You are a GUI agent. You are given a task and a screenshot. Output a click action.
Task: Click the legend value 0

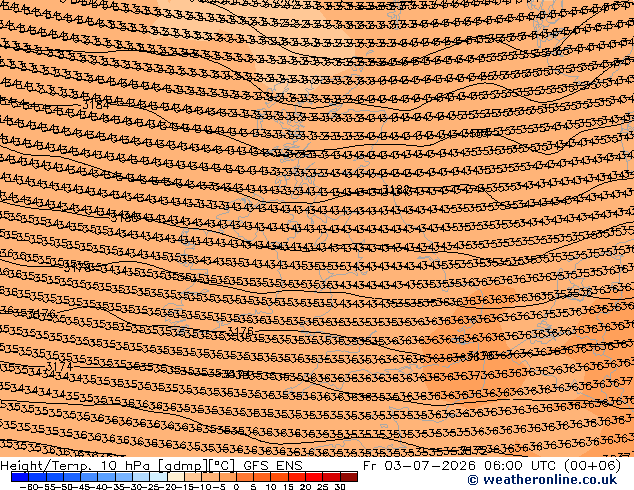coord(237,486)
